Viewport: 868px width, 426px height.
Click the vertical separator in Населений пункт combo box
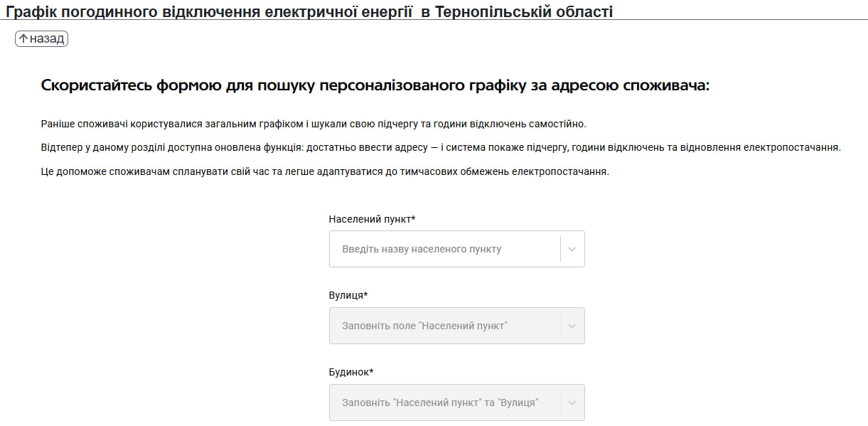[560, 249]
